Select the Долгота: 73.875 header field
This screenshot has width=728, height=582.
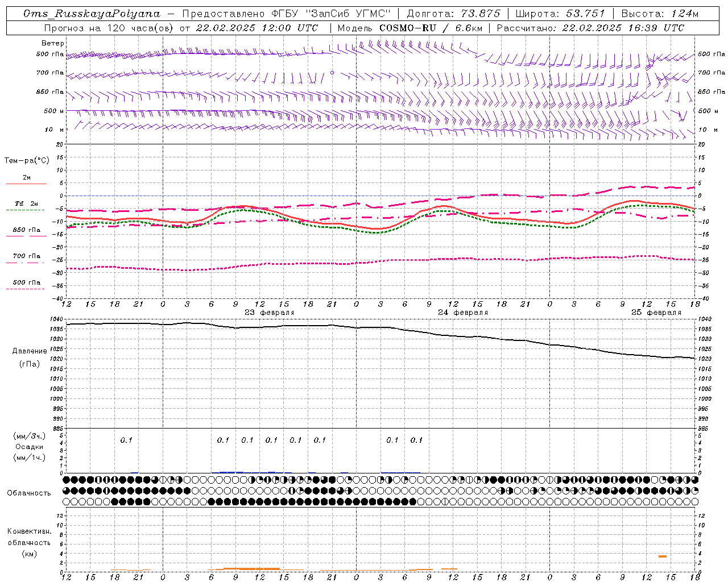coord(453,14)
